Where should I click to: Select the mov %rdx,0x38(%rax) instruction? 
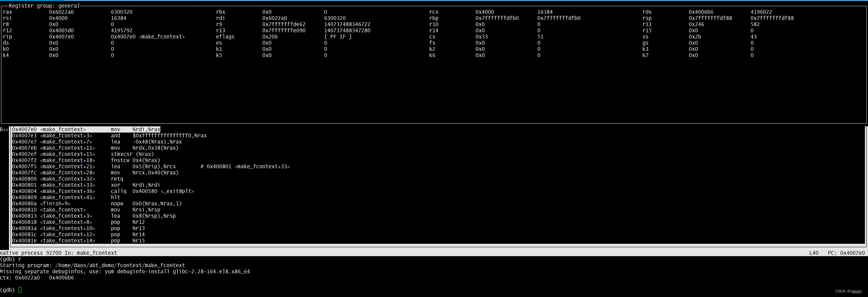click(145, 148)
